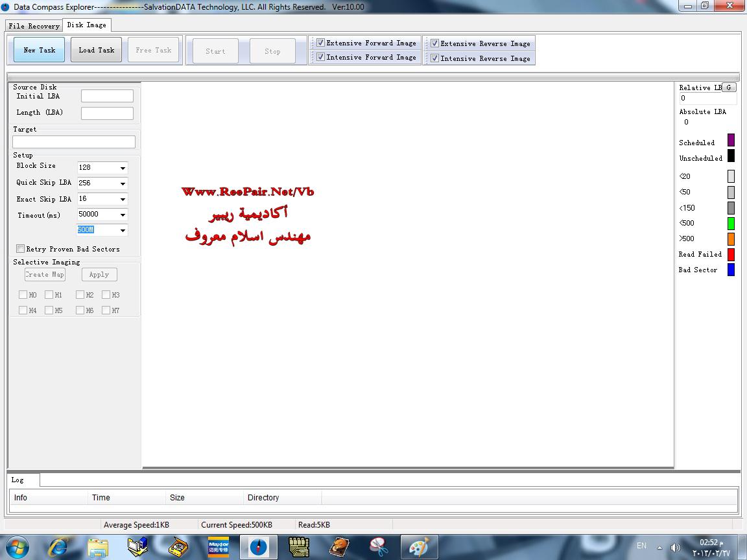Image resolution: width=747 pixels, height=560 pixels.
Task: Click the Initial LBA input field
Action: [107, 97]
